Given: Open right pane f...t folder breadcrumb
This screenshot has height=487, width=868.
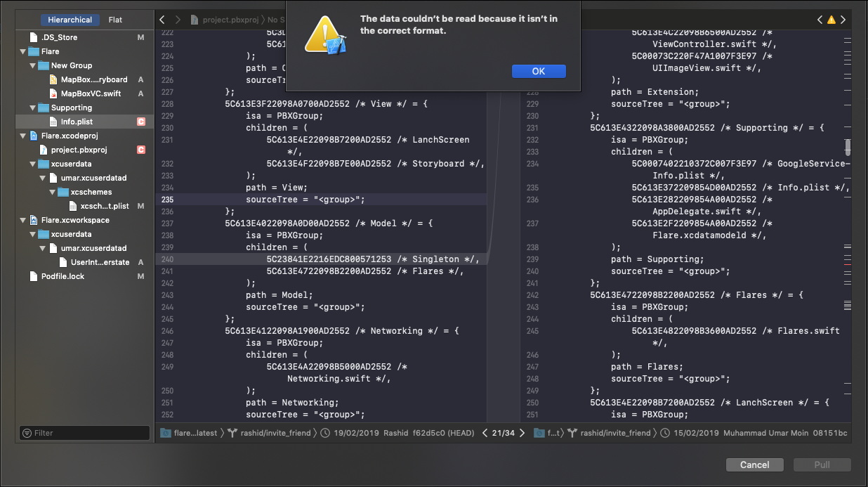Looking at the screenshot, I should [547, 433].
